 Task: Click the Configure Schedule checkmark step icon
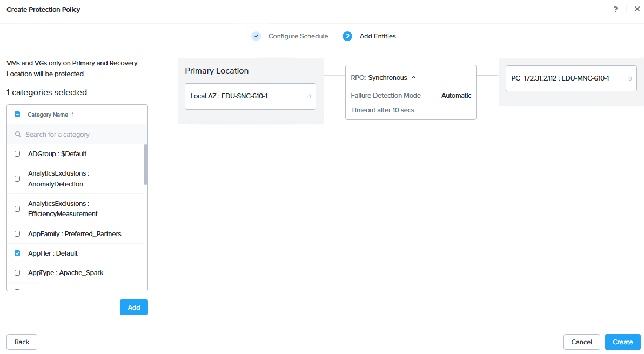point(256,36)
